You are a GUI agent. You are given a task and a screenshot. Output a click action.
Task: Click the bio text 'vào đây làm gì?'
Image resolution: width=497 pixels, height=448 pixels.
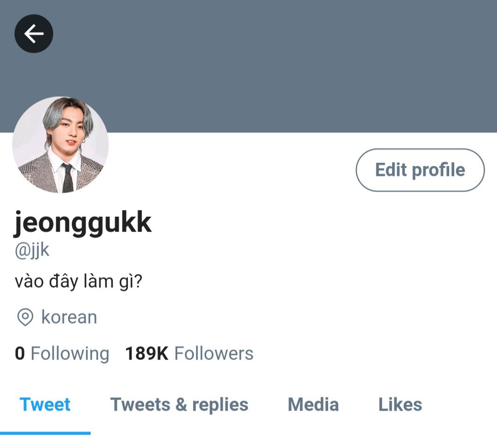79,281
